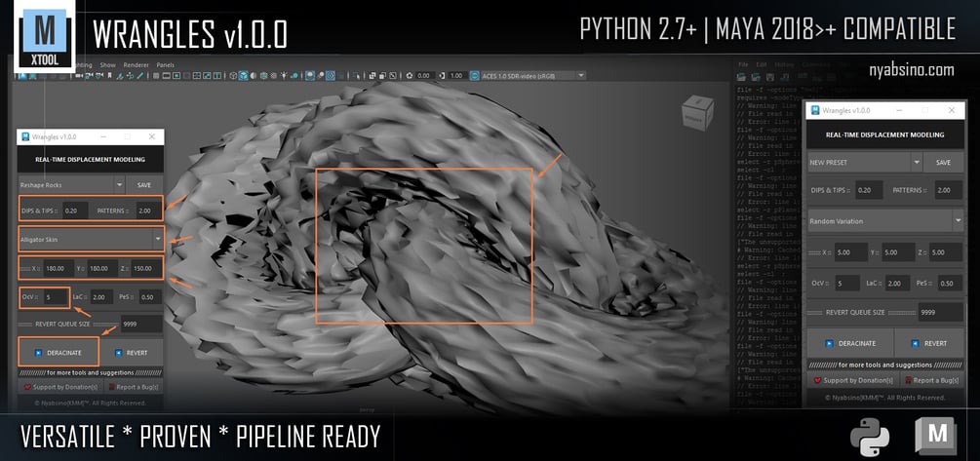Click the LaC field in right Wrangles window
980x461 pixels.
click(897, 283)
